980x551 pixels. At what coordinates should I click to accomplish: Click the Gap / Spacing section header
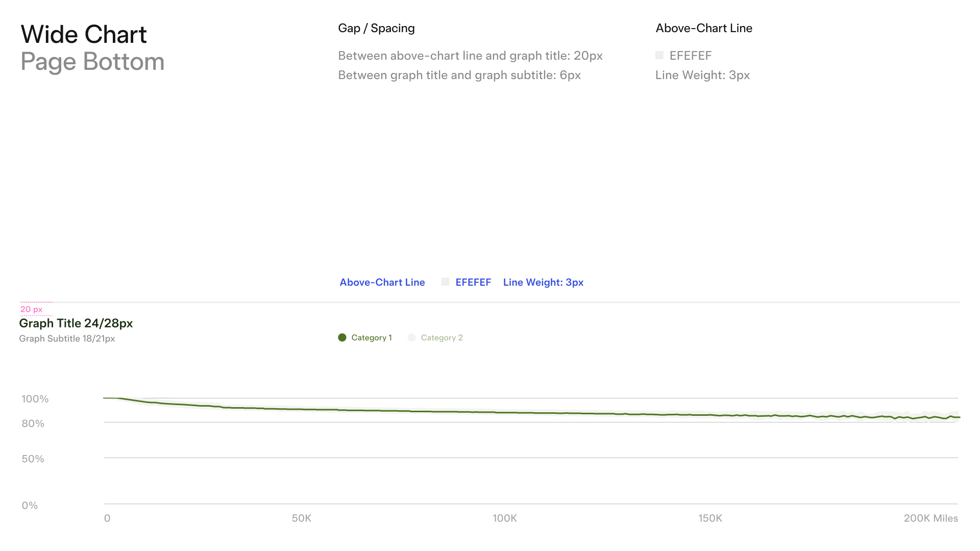click(376, 29)
